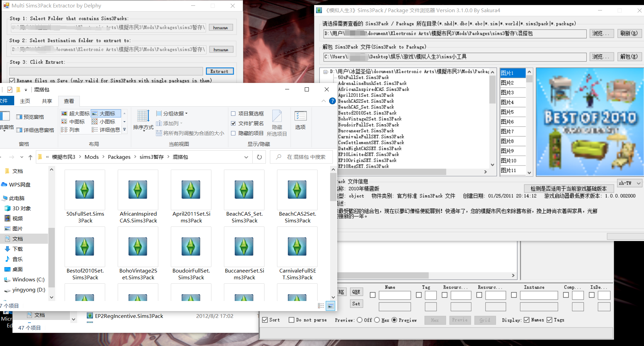Click the Extract button
The image size is (644, 346).
click(220, 71)
